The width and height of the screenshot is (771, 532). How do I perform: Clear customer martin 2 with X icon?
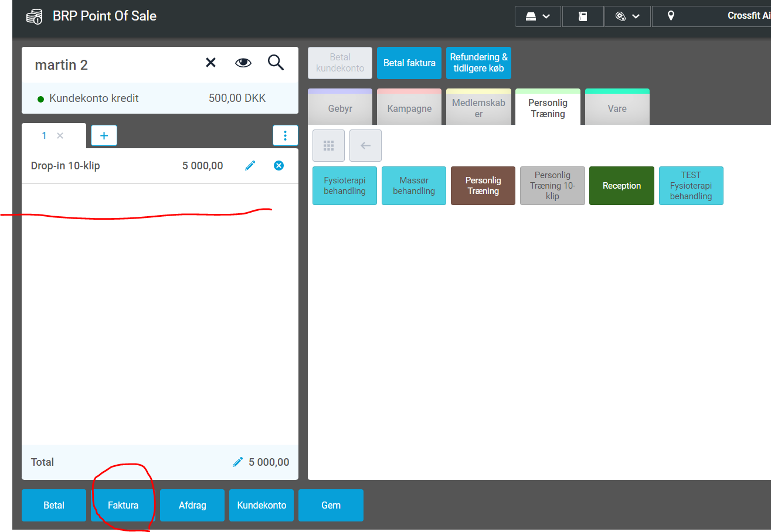[x=210, y=63]
